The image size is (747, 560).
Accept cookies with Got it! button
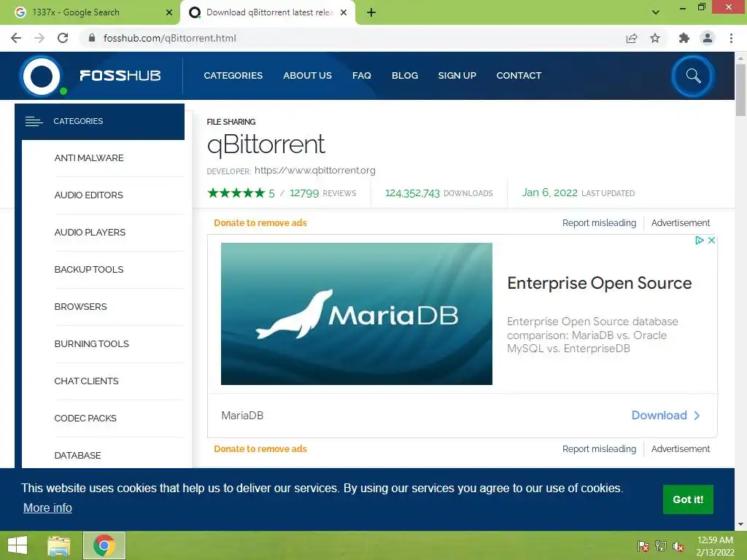coord(688,499)
